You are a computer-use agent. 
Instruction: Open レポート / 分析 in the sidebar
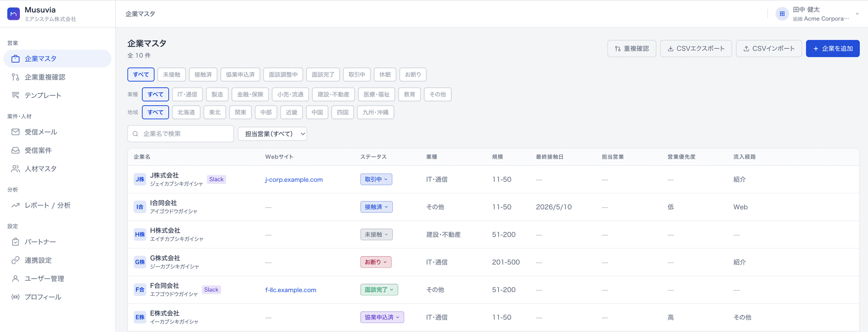click(x=57, y=206)
